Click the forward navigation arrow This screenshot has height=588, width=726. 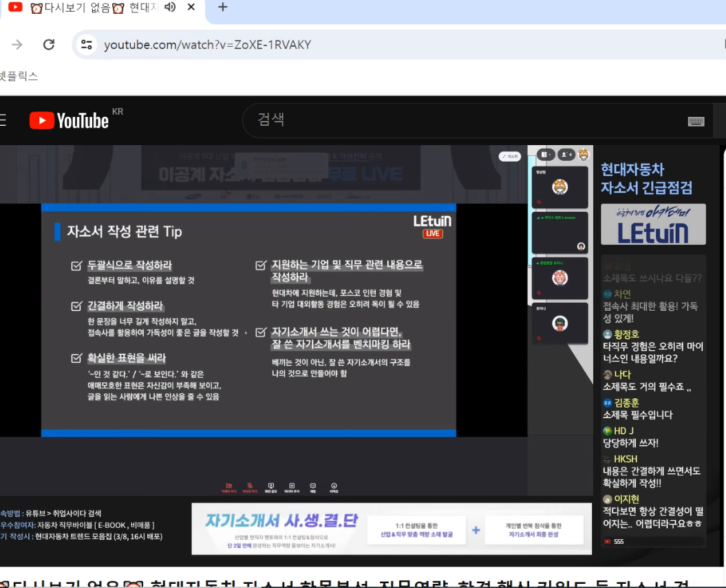coord(17,45)
